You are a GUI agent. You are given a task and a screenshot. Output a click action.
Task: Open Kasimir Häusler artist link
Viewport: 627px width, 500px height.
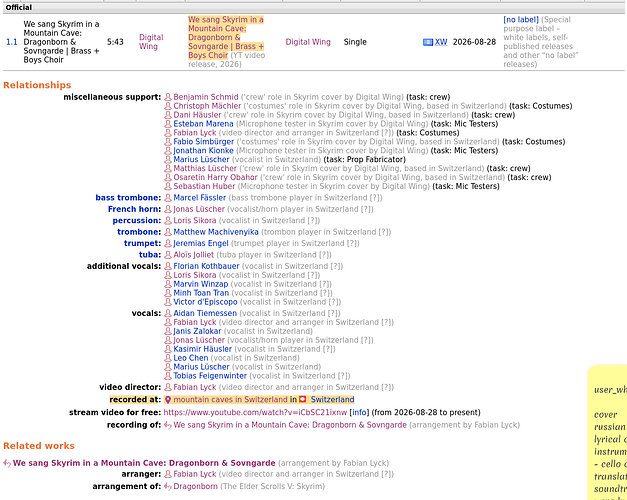[203, 349]
